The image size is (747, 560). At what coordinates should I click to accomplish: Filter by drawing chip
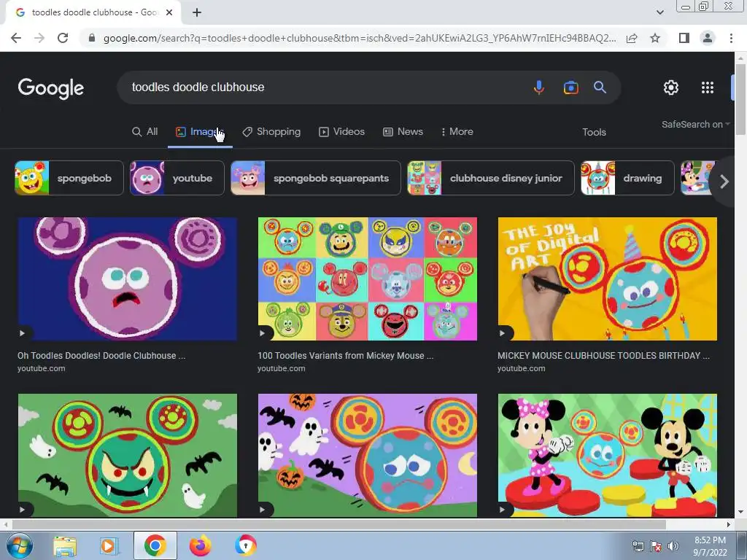[627, 178]
